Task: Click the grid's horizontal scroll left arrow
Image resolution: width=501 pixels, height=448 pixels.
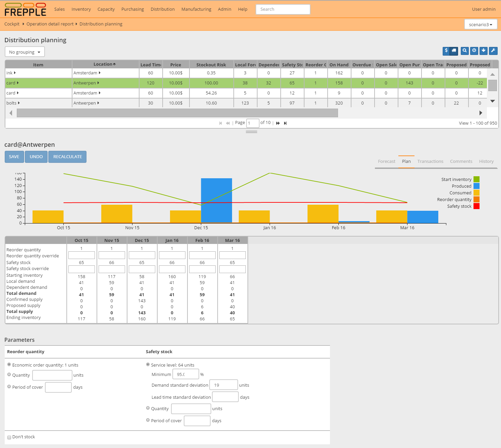Action: pos(11,113)
